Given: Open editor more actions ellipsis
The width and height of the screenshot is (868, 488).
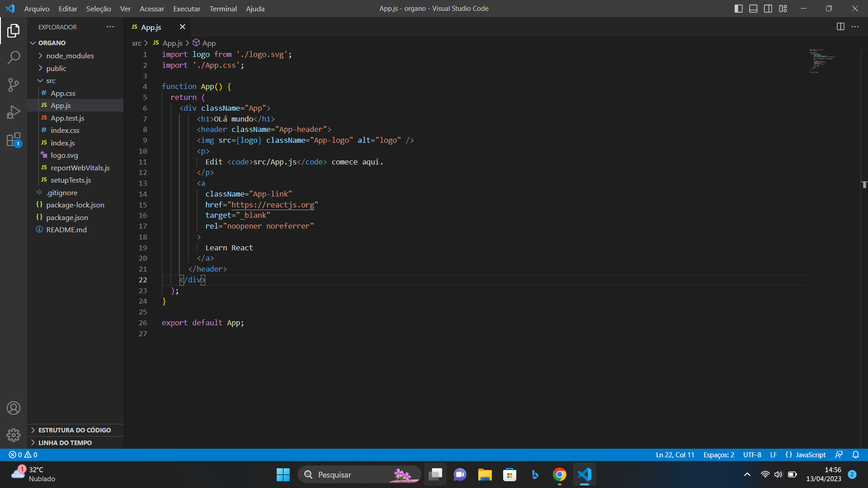Looking at the screenshot, I should click(x=855, y=27).
